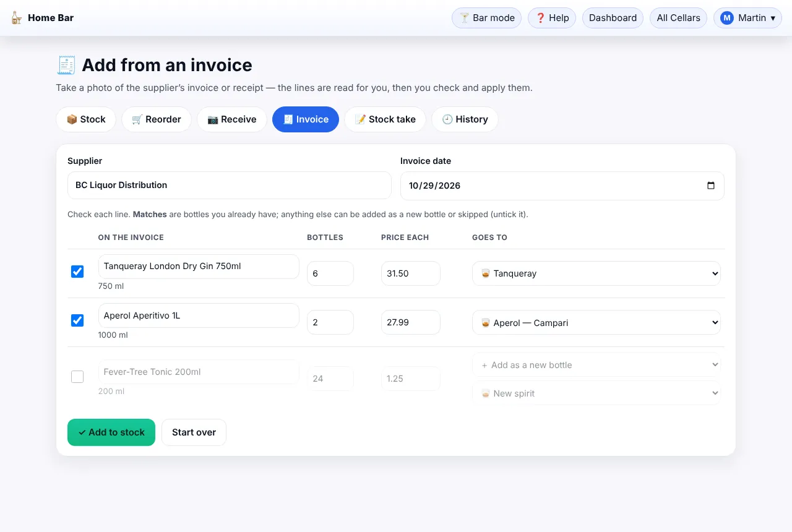Go to the Dashboard

pos(613,18)
